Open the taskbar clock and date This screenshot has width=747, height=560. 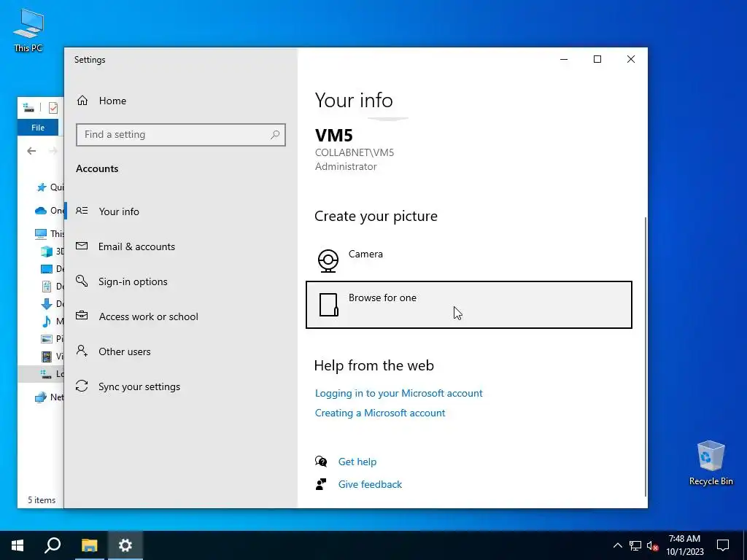684,545
